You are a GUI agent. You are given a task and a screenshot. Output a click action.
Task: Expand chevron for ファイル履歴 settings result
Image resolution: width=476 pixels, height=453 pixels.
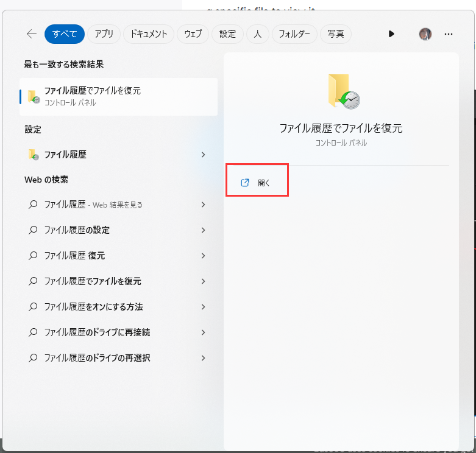tap(203, 155)
